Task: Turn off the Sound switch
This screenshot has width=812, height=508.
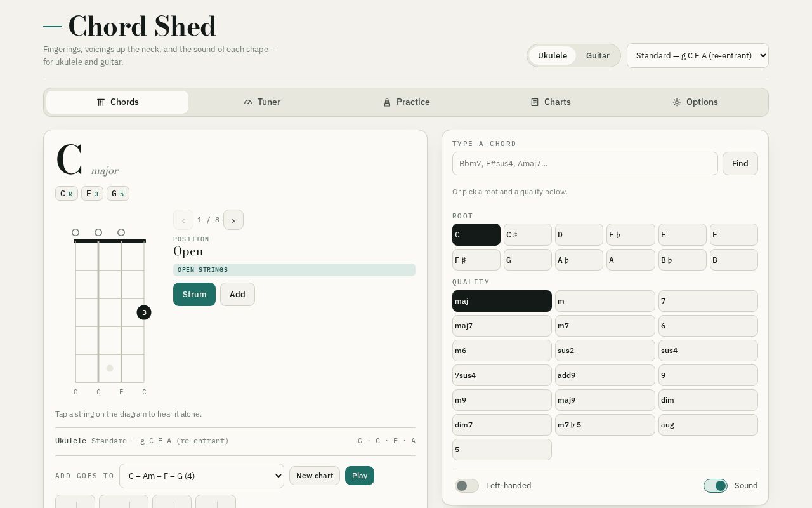Action: tap(716, 486)
